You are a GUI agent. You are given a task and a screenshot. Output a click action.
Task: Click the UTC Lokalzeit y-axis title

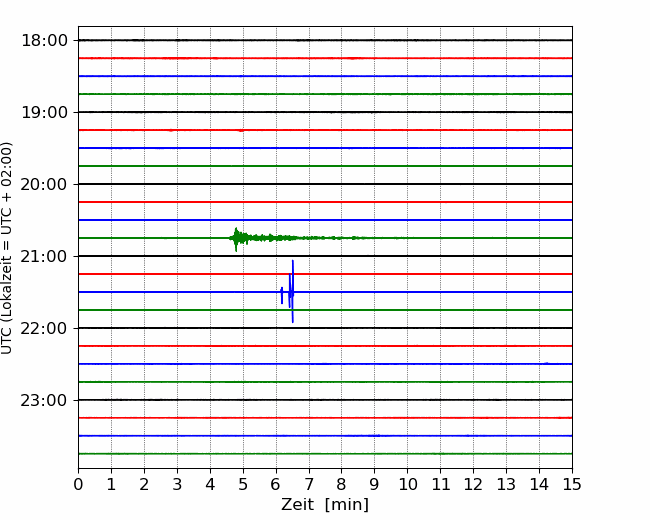[7, 248]
